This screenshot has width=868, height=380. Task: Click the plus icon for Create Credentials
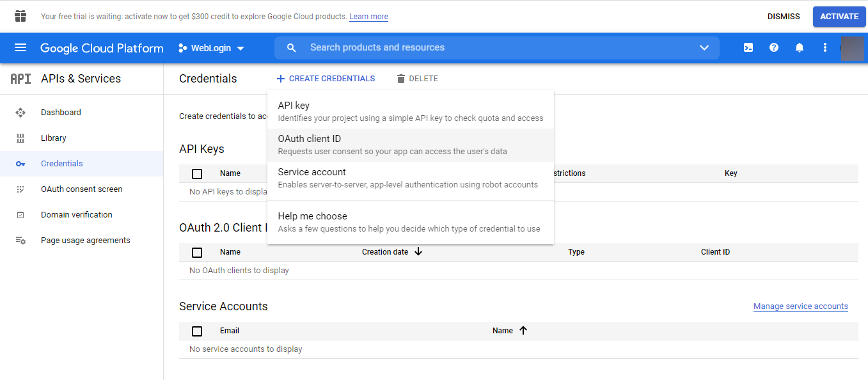click(281, 79)
